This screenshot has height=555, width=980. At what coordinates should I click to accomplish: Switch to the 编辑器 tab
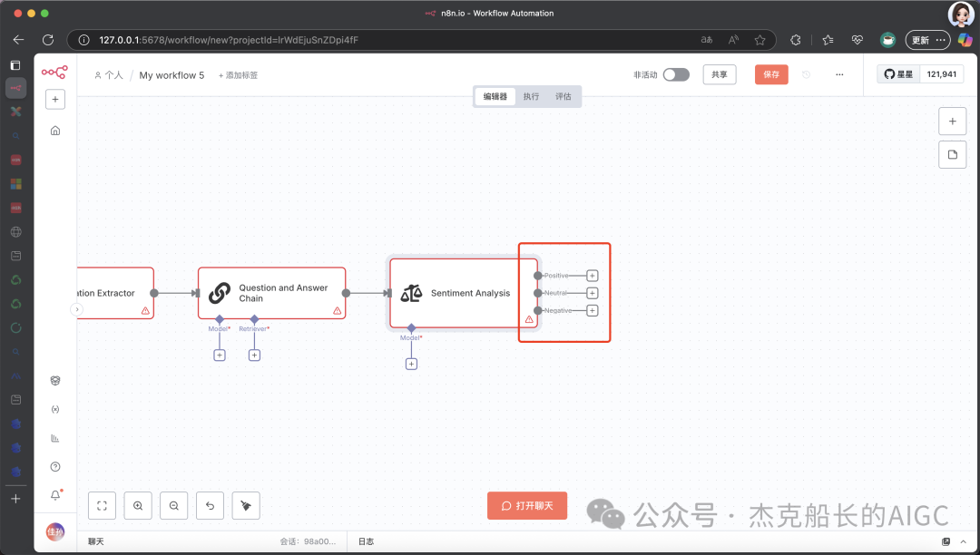(495, 96)
